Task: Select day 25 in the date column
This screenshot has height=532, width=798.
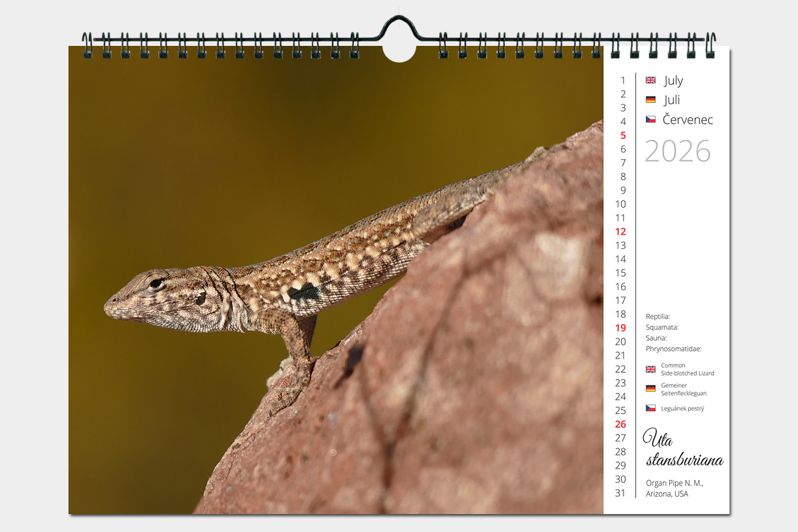Action: pyautogui.click(x=620, y=410)
